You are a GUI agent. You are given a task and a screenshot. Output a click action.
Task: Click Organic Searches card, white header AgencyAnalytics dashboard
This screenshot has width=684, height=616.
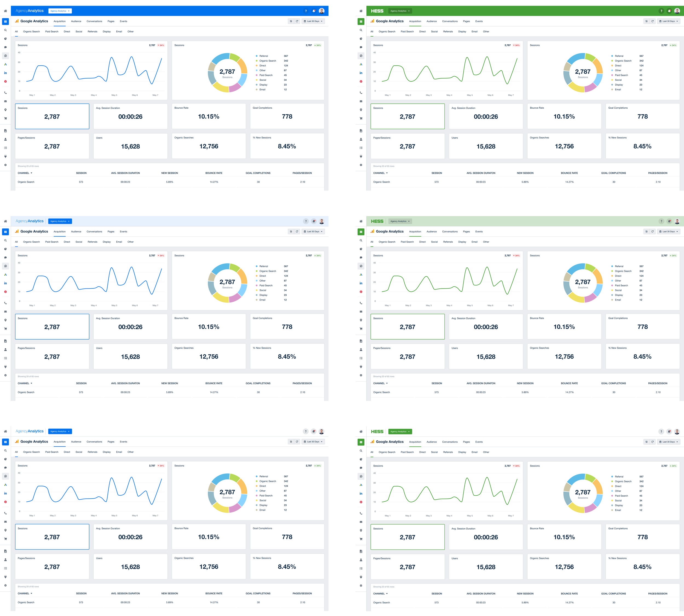coord(209,566)
